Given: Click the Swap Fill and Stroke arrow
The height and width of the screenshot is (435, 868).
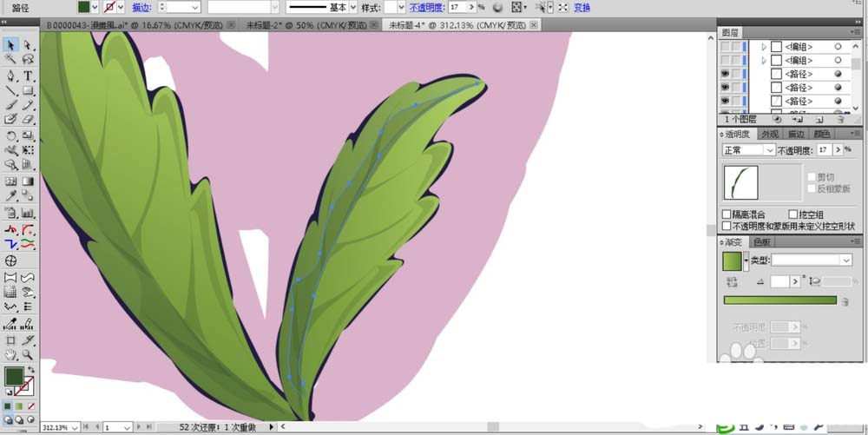Looking at the screenshot, I should [x=31, y=369].
